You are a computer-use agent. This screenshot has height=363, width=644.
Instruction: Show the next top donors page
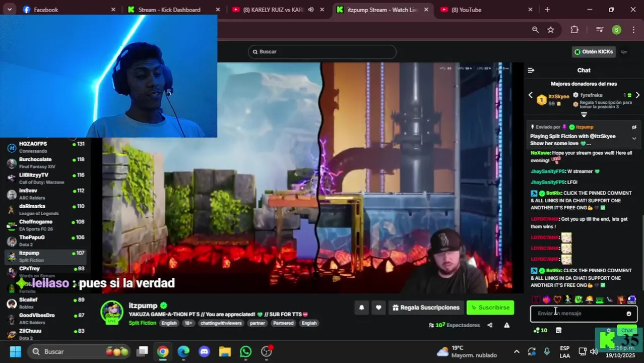[637, 95]
